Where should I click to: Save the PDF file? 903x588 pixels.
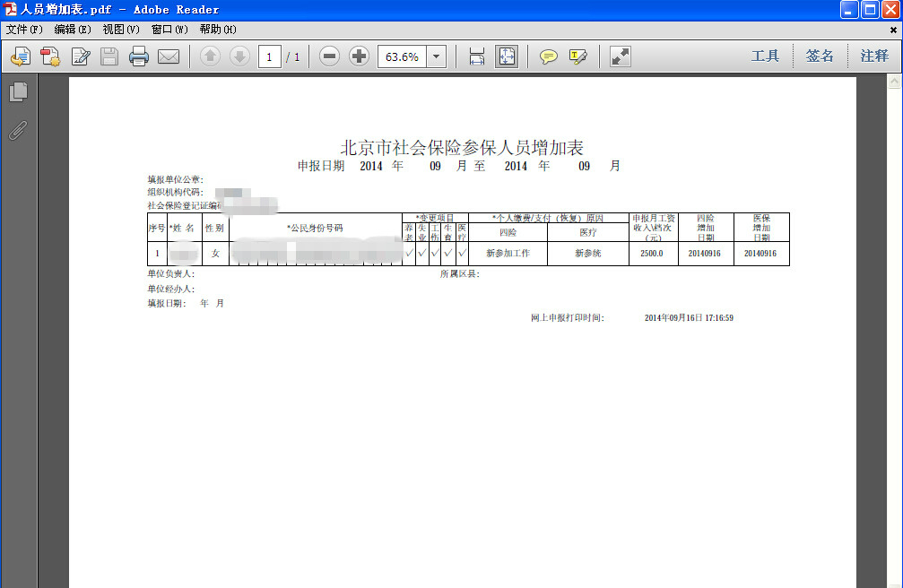point(109,56)
